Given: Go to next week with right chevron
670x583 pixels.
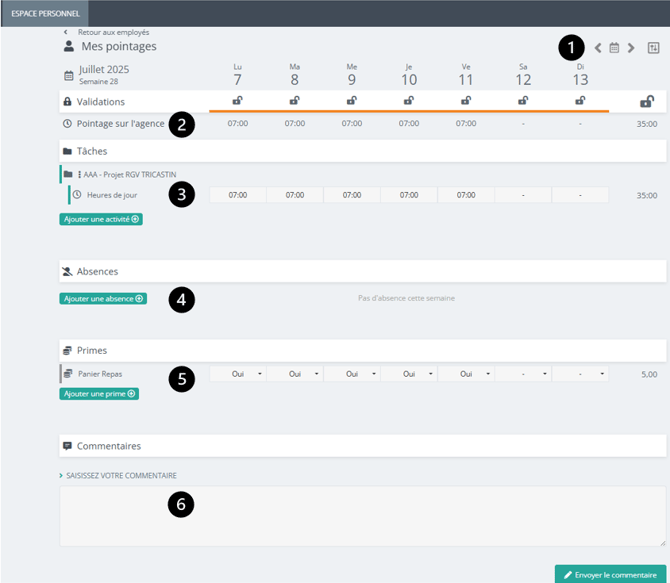Looking at the screenshot, I should click(x=631, y=48).
